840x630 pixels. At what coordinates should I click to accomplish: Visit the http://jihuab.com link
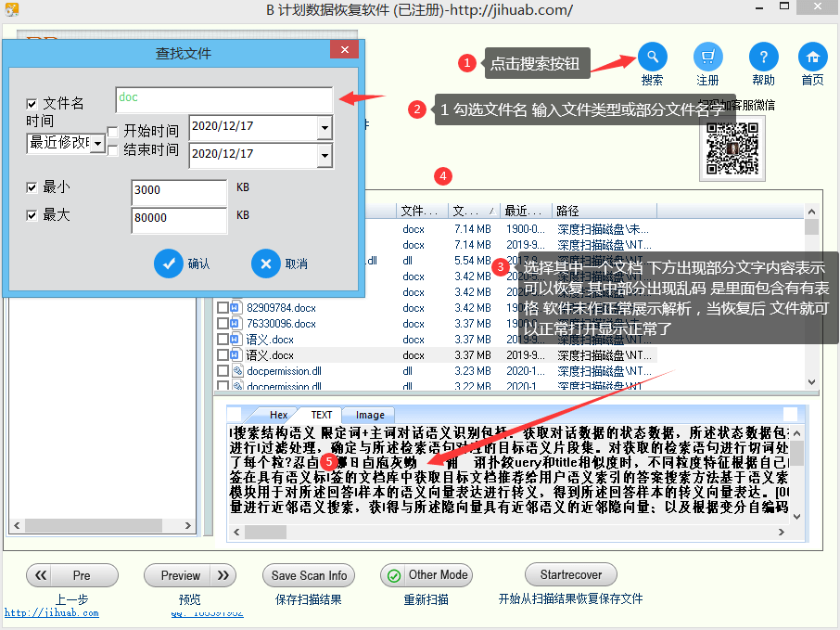[x=52, y=612]
